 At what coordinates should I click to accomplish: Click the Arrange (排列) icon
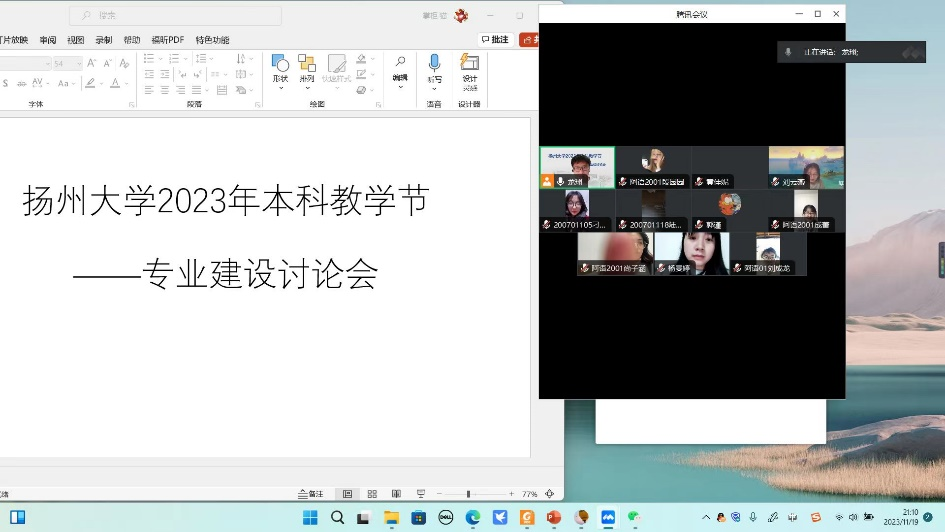point(307,68)
